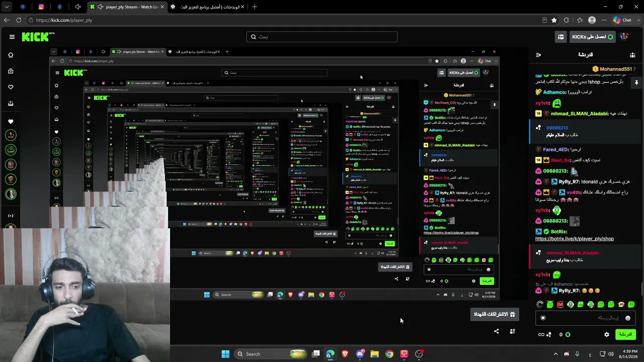The image size is (644, 362).
Task: Click the infinity channel points icon
Action: [541, 334]
